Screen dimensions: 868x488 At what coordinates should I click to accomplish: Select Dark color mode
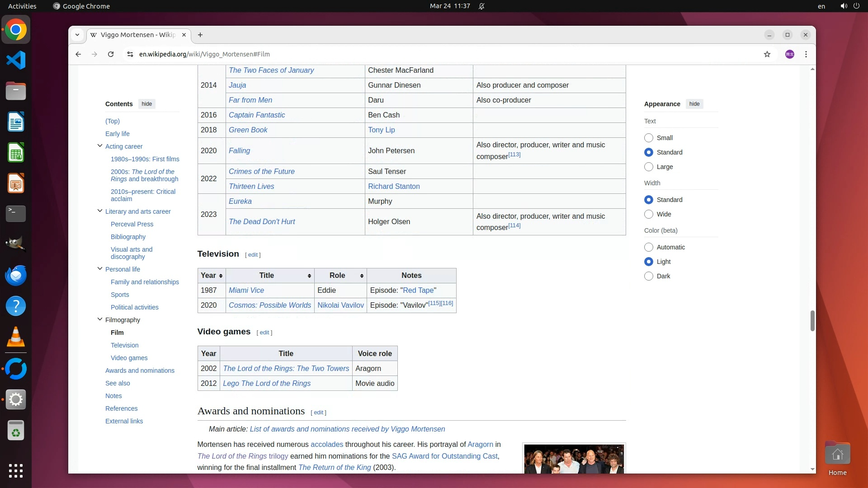pyautogui.click(x=649, y=276)
